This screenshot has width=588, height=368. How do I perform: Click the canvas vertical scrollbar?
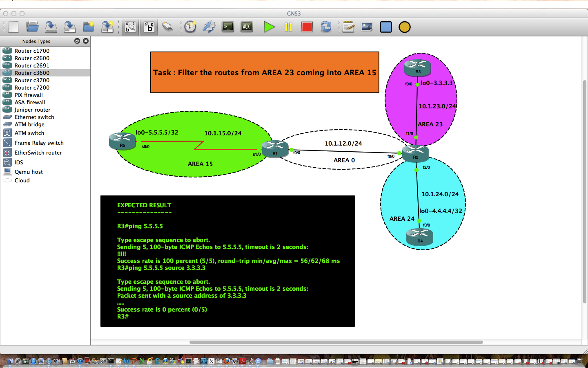pos(584,191)
